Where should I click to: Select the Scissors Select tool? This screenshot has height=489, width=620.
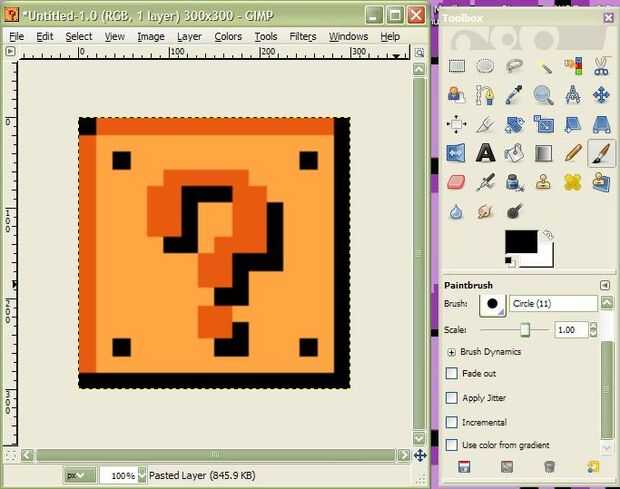(601, 66)
